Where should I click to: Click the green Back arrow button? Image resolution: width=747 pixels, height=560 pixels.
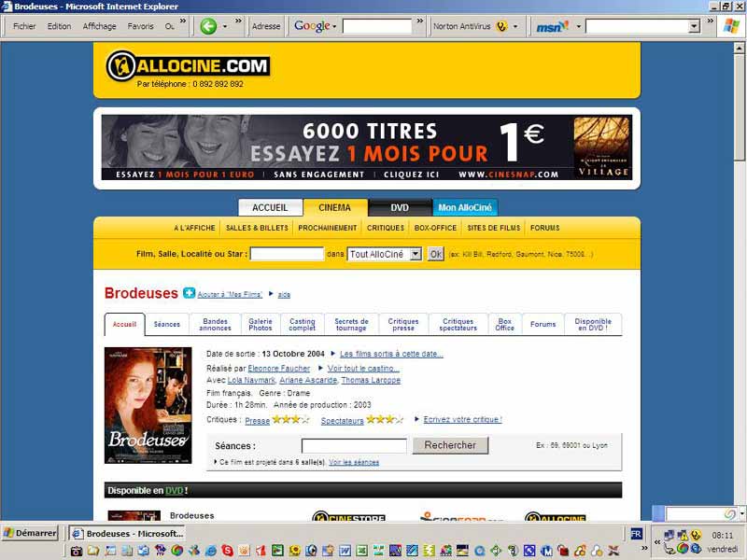pos(208,26)
